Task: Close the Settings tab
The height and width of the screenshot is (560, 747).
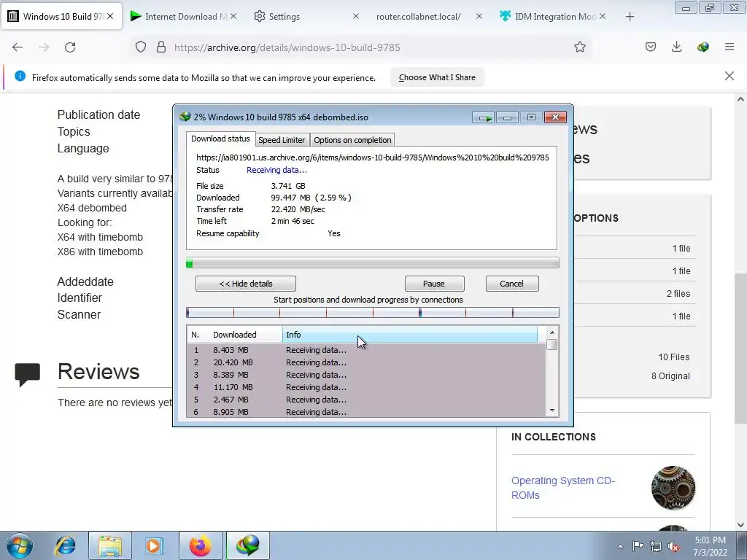Action: tap(356, 16)
